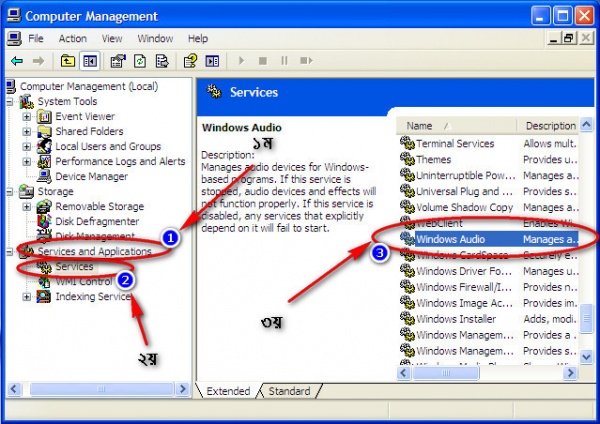Select Computer Management (Local) root
The width and height of the screenshot is (600, 424).
tap(89, 86)
